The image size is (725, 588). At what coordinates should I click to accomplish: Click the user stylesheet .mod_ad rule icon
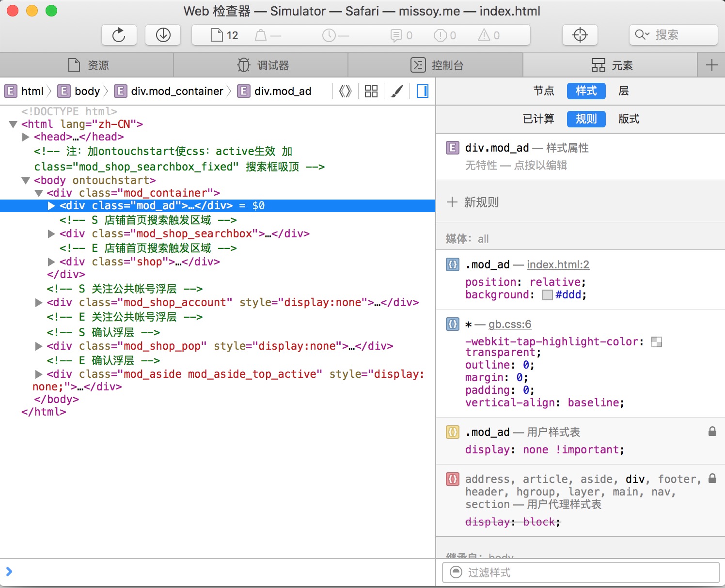(x=453, y=432)
